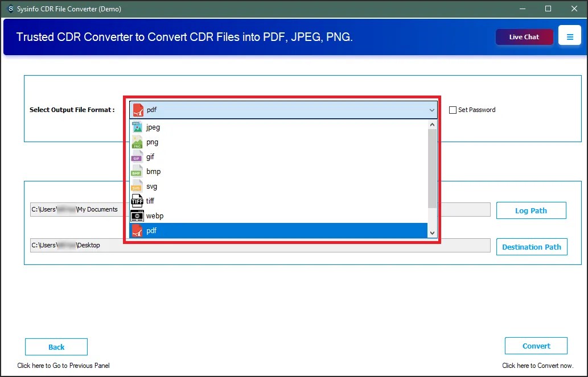Select the svg format icon
The width and height of the screenshot is (588, 377).
click(137, 186)
